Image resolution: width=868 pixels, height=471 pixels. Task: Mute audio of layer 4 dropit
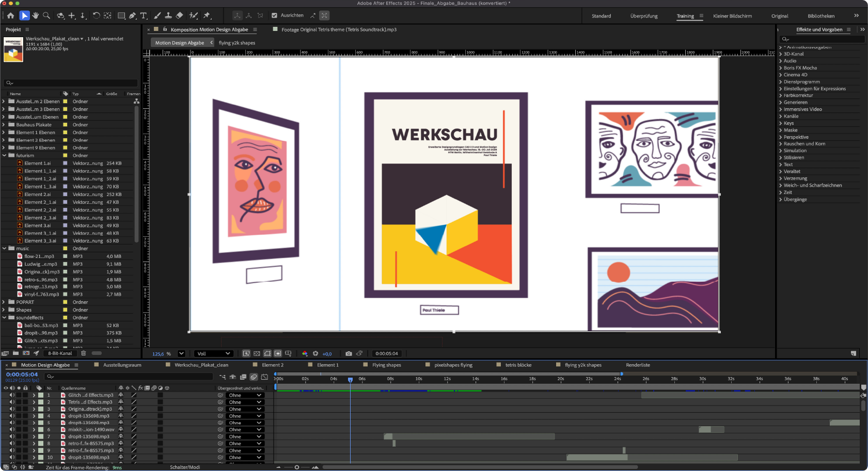(12, 416)
